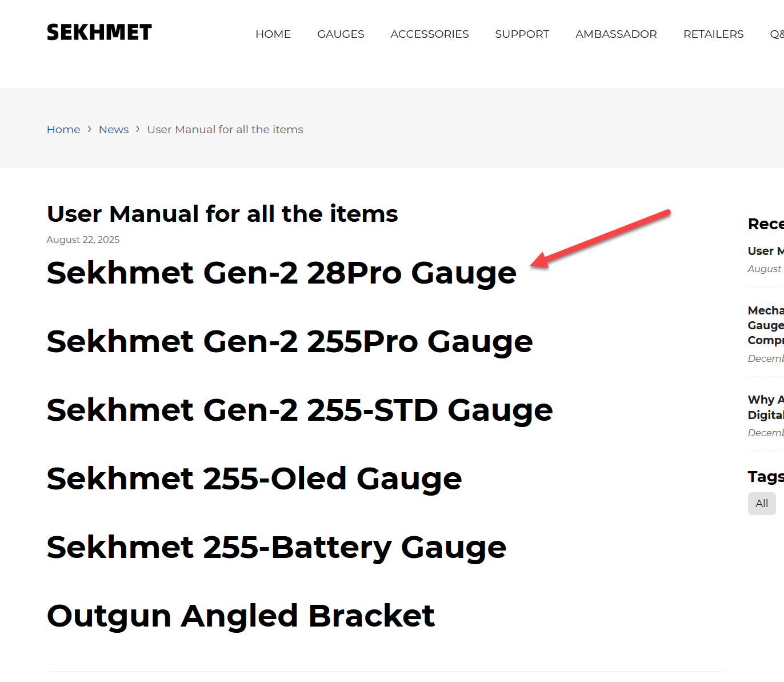784x682 pixels.
Task: Open Sekhmet 255-Battery Gauge manual
Action: [277, 547]
